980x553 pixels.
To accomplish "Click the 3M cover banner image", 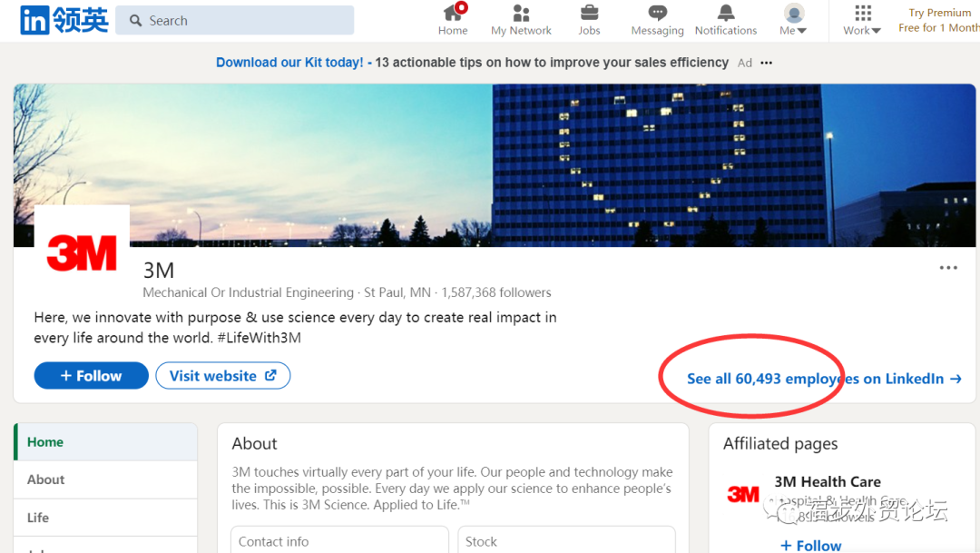I will 495,165.
